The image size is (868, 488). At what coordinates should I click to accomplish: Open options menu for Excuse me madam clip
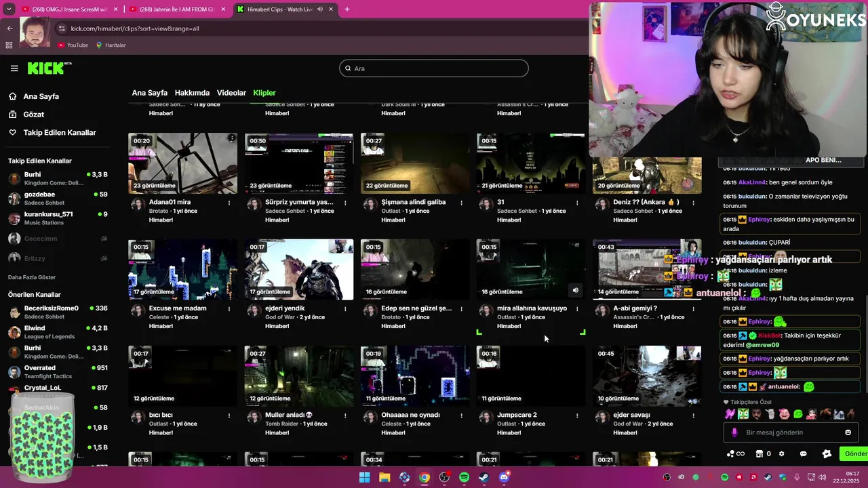coord(229,308)
